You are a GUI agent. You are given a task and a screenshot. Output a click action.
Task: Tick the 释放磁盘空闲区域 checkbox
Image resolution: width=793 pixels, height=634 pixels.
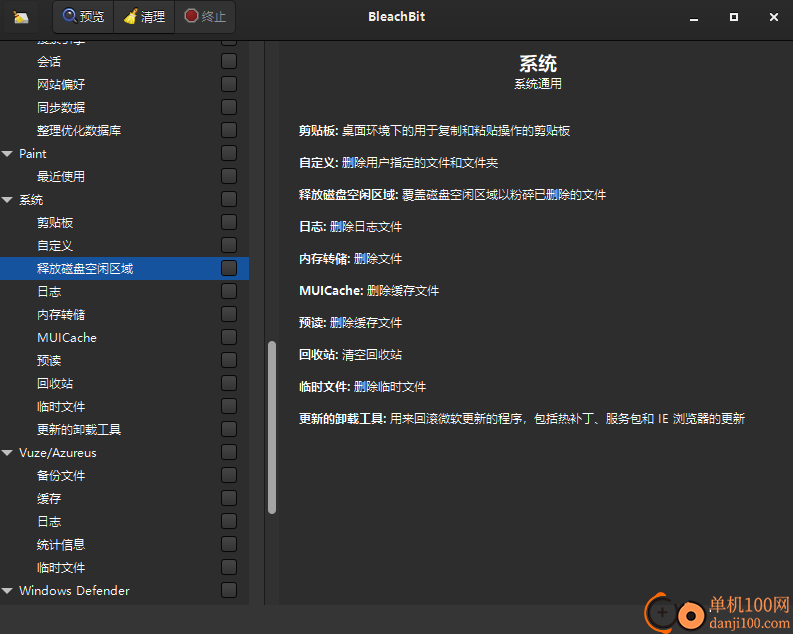(x=229, y=268)
